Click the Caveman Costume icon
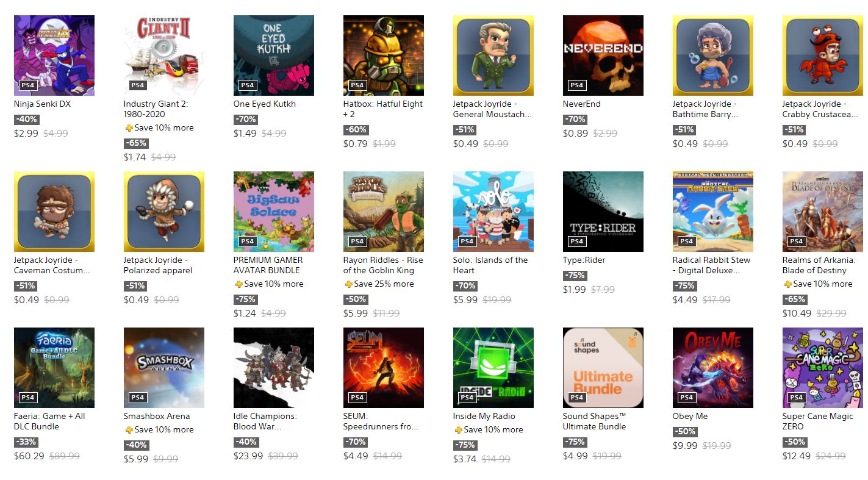Image resolution: width=868 pixels, height=480 pixels. [54, 212]
